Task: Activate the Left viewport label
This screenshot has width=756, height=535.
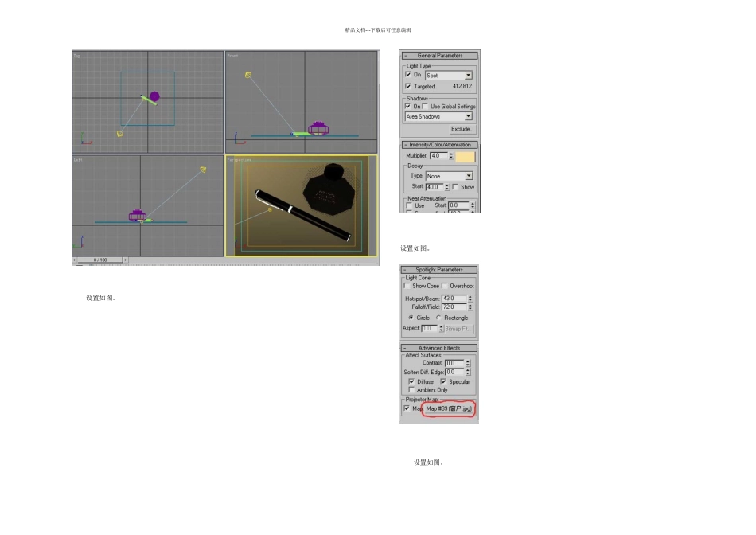Action: click(78, 160)
